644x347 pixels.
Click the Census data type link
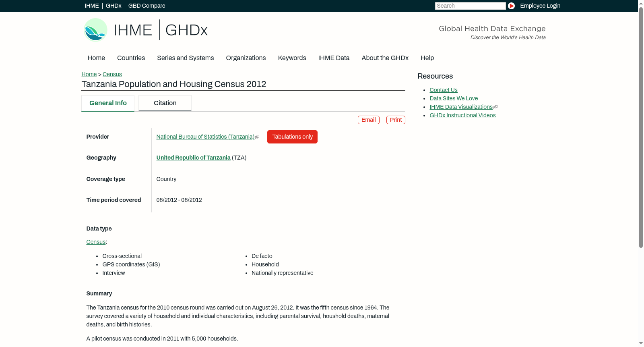[96, 242]
